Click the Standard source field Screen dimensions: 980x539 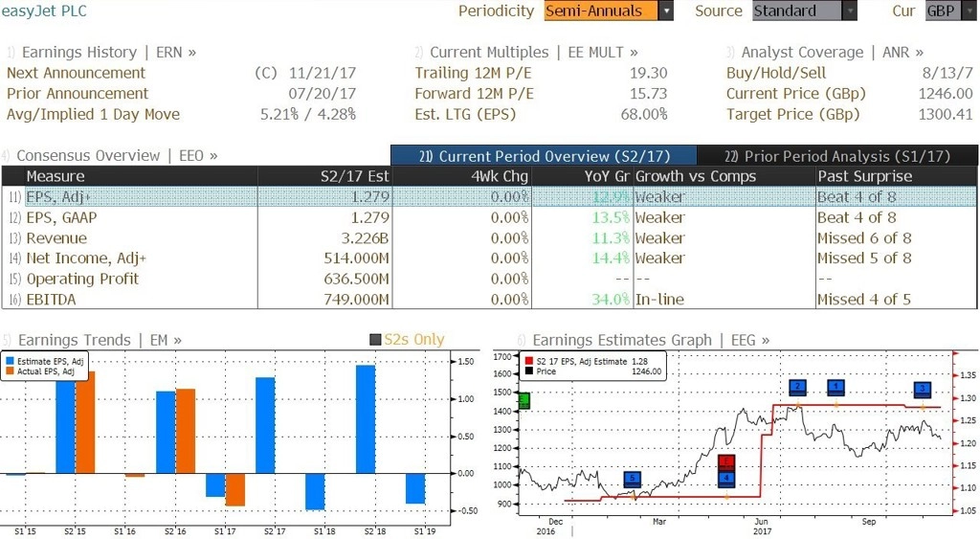[797, 11]
